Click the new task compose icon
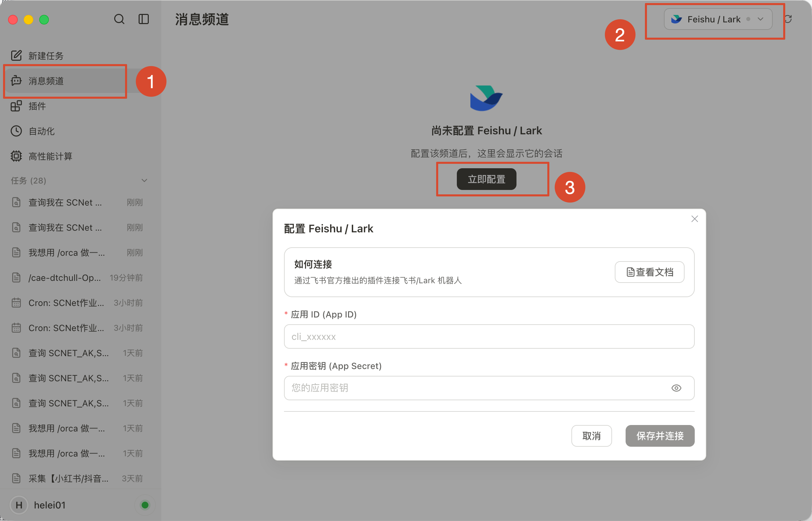 [16, 55]
